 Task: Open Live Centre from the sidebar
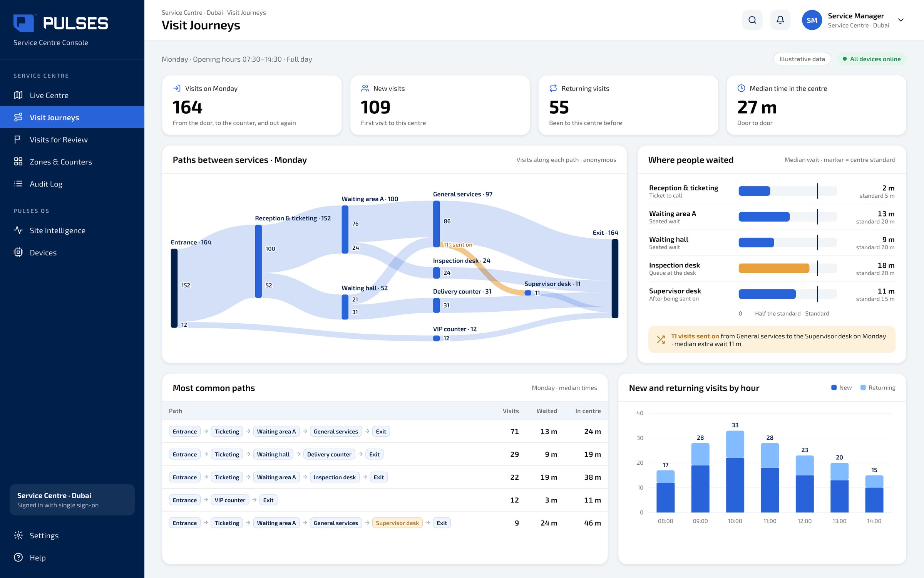click(x=72, y=95)
